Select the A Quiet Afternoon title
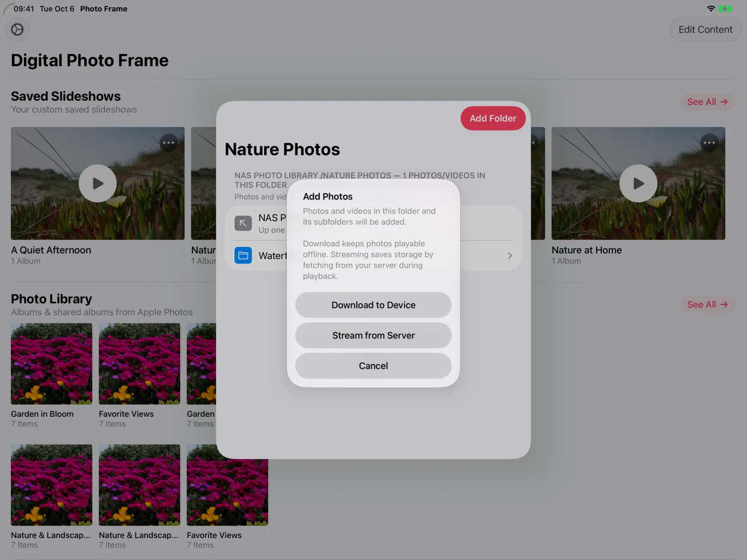The width and height of the screenshot is (747, 560). coord(51,250)
